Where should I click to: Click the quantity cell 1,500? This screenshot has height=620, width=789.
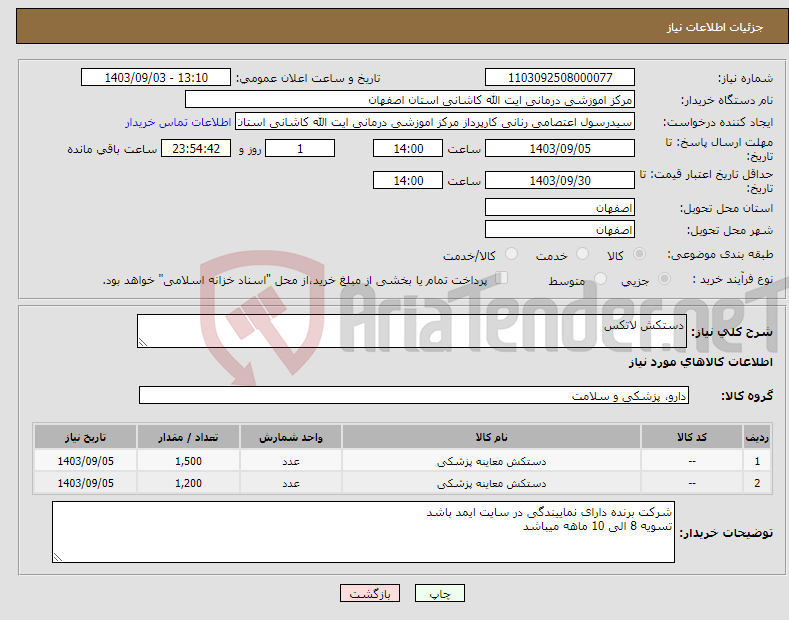[188, 461]
